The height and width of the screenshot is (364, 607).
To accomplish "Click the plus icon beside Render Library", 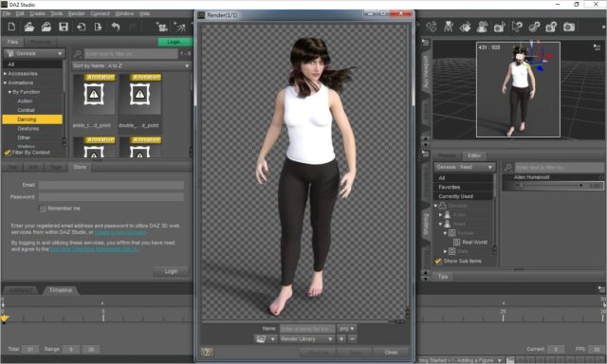I will pos(341,338).
